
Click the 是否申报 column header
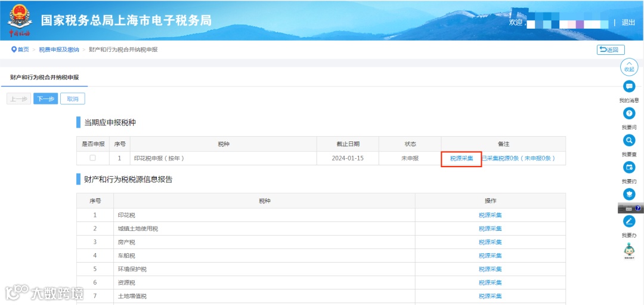coord(93,144)
